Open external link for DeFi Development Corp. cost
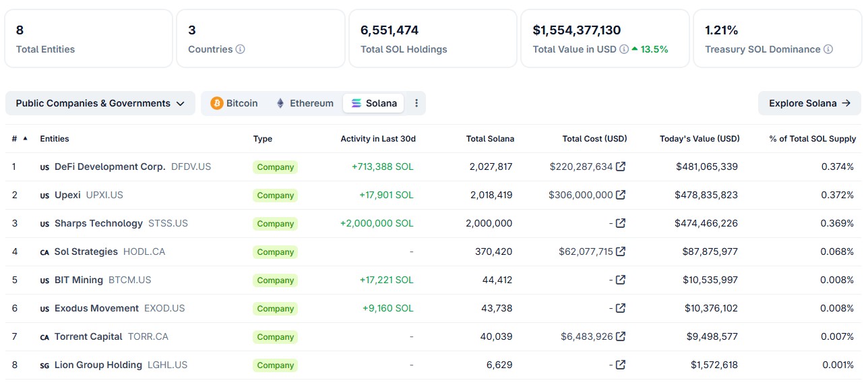The height and width of the screenshot is (387, 868). tap(621, 167)
